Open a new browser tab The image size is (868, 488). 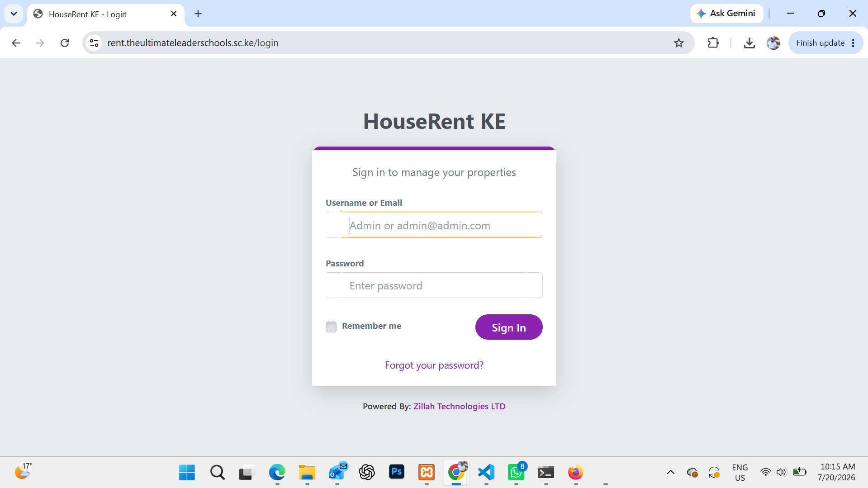click(198, 14)
